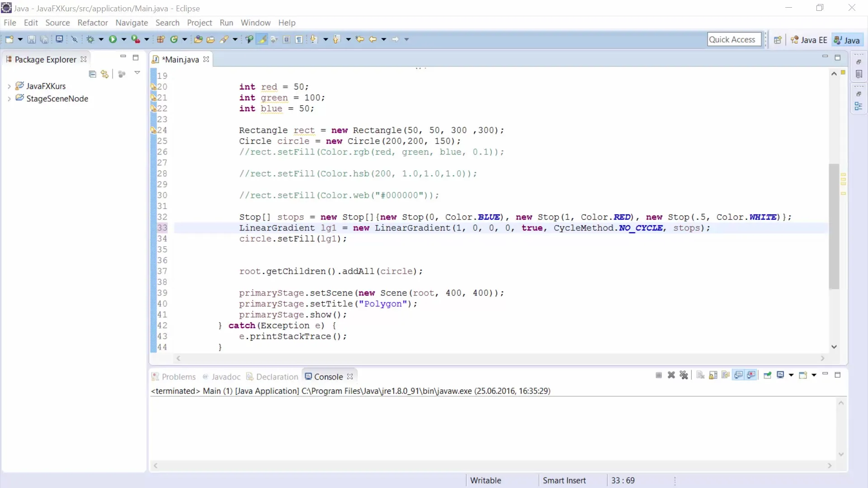Navigate Back with yellow left arrow
868x488 pixels.
pyautogui.click(x=373, y=40)
